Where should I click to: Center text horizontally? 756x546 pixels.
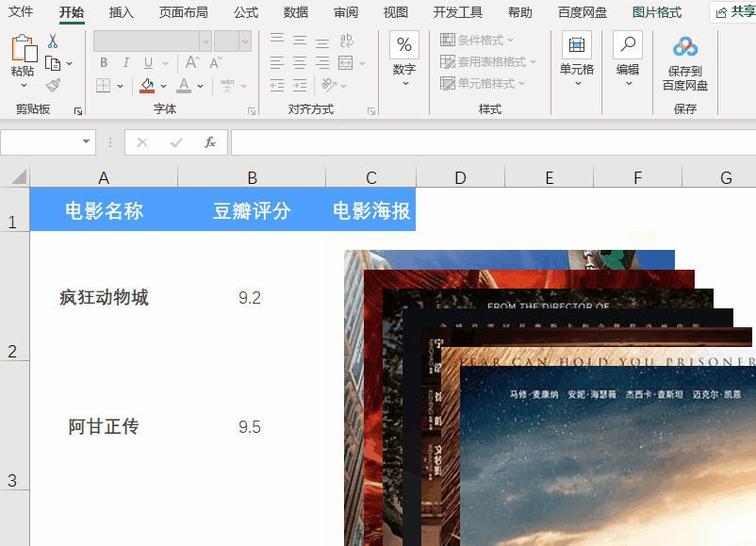click(300, 62)
